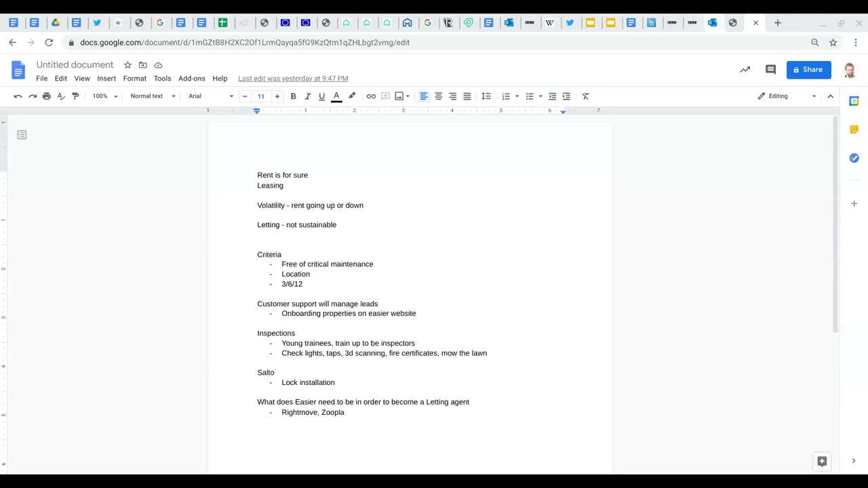The width and height of the screenshot is (868, 488).
Task: Open comment history icon beside Share
Action: [x=770, y=70]
